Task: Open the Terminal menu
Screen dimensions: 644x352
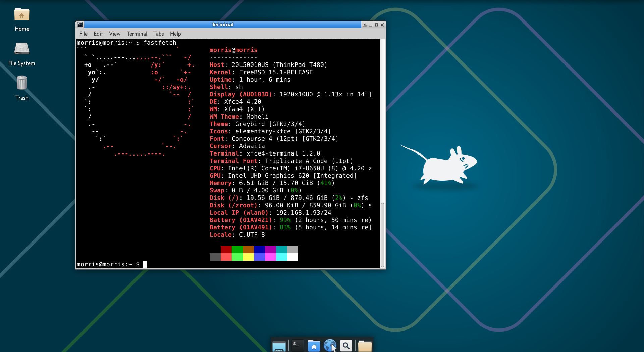Action: point(137,34)
